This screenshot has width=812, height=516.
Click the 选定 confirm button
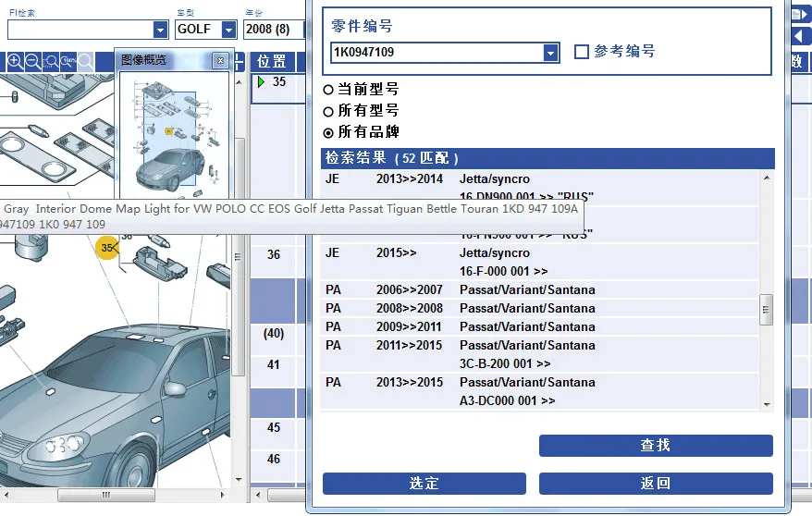click(424, 484)
